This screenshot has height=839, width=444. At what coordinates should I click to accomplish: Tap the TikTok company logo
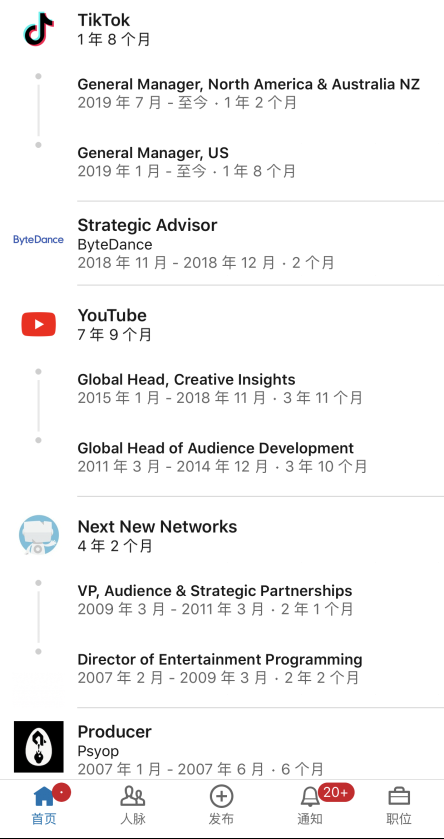coord(39,29)
